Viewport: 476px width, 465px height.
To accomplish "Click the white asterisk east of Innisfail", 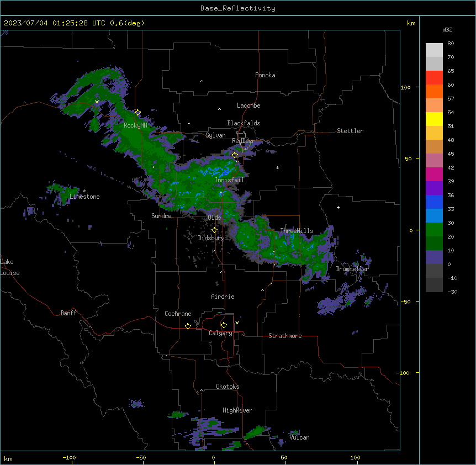I will coord(277,167).
